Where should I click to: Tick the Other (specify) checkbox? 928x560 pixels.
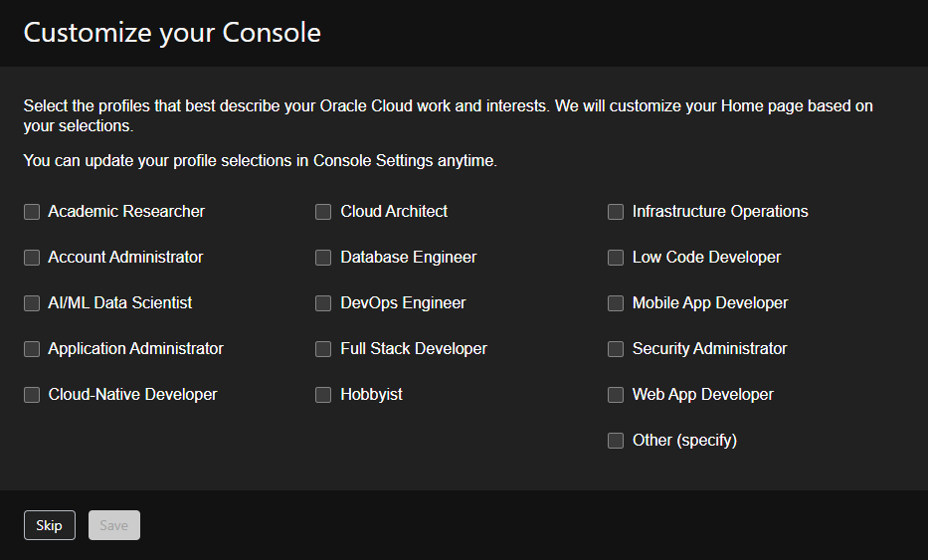coord(616,441)
